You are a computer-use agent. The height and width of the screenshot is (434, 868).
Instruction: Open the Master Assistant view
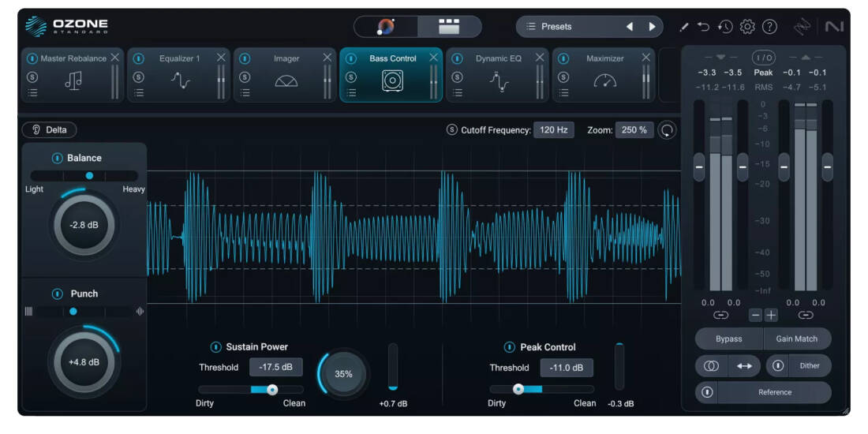coord(386,27)
